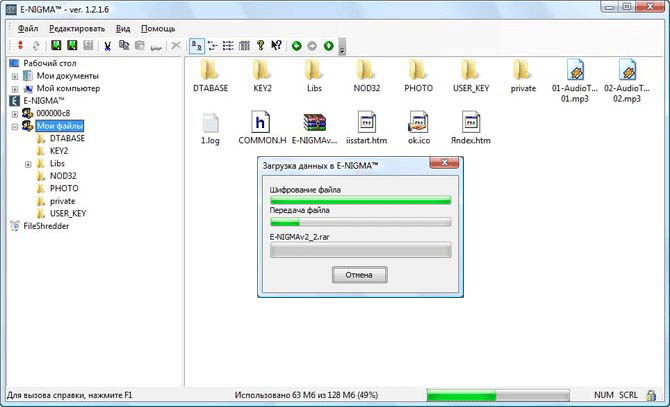Select the E-NIGMAv... archive file

(314, 128)
